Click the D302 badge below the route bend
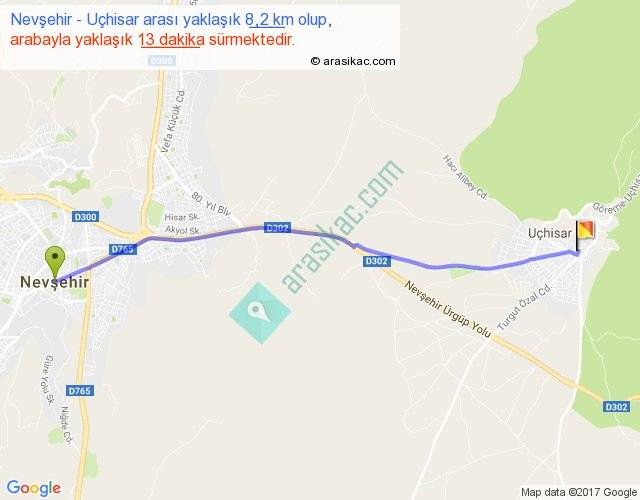 tap(376, 261)
